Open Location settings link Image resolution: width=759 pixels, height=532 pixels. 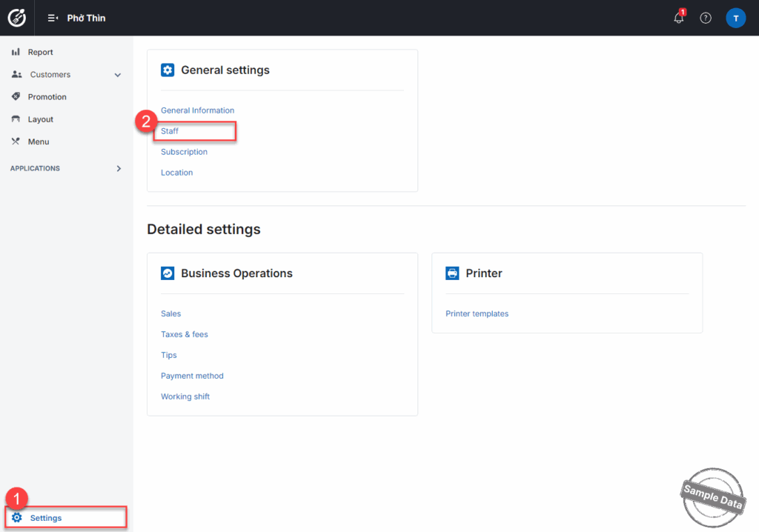click(176, 173)
